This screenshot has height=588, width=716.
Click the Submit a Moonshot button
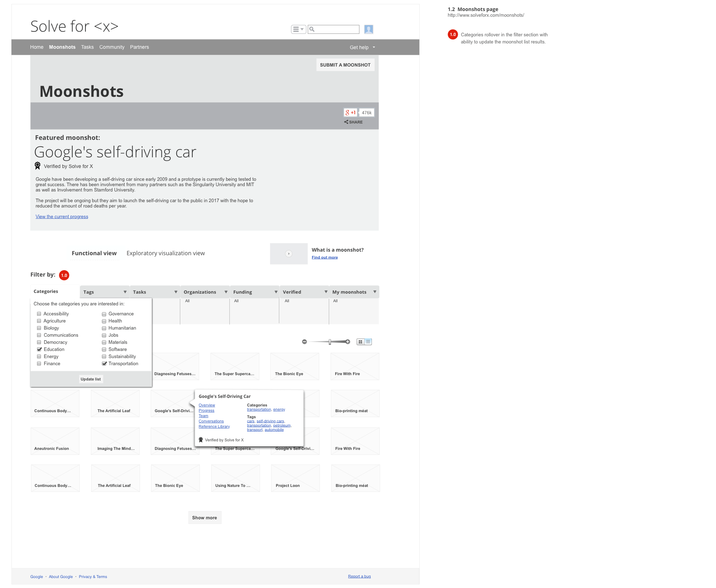(345, 65)
